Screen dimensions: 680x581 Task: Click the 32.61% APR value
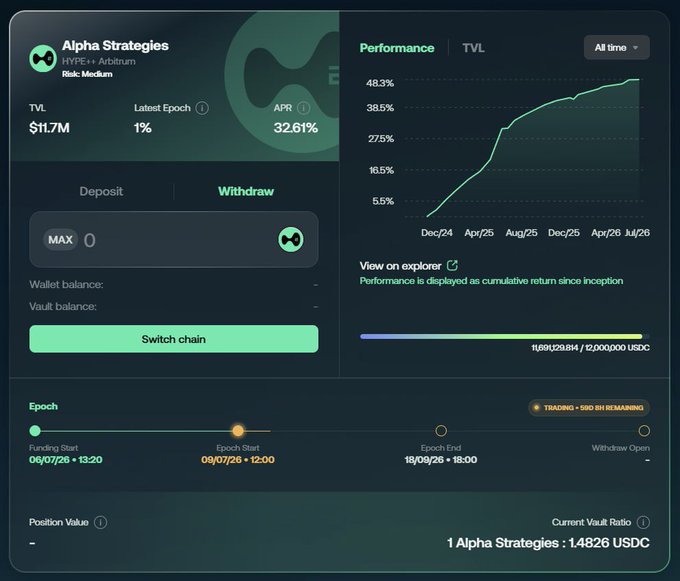296,128
